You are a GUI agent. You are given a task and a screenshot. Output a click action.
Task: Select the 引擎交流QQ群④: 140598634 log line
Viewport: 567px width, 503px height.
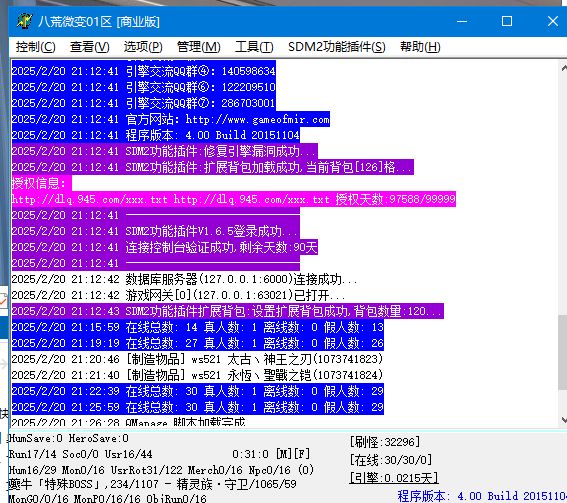click(144, 71)
